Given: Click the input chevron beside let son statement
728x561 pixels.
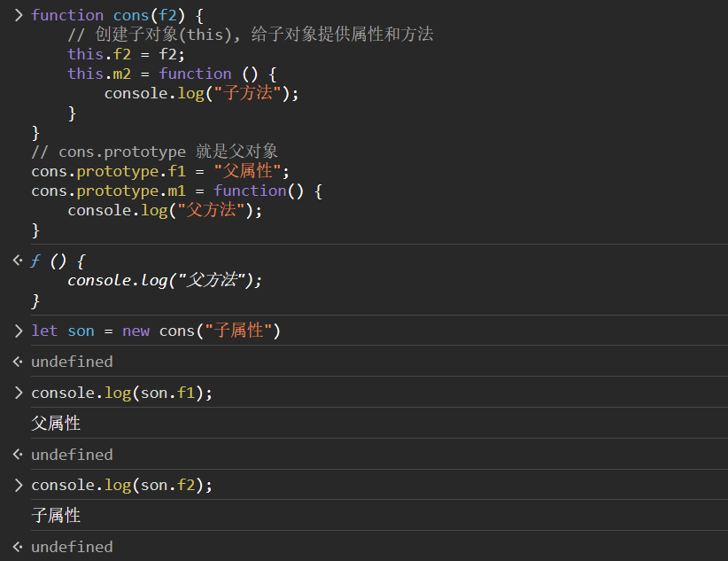Looking at the screenshot, I should pyautogui.click(x=18, y=331).
